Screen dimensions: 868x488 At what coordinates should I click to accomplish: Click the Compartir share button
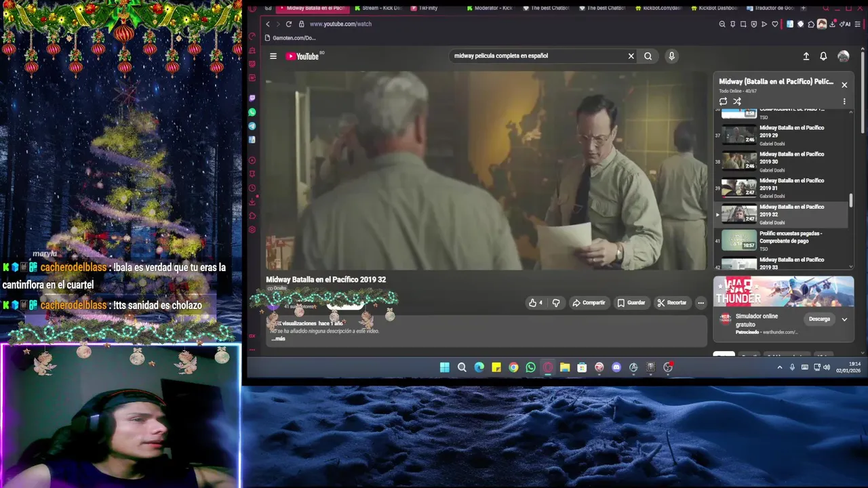tap(589, 303)
